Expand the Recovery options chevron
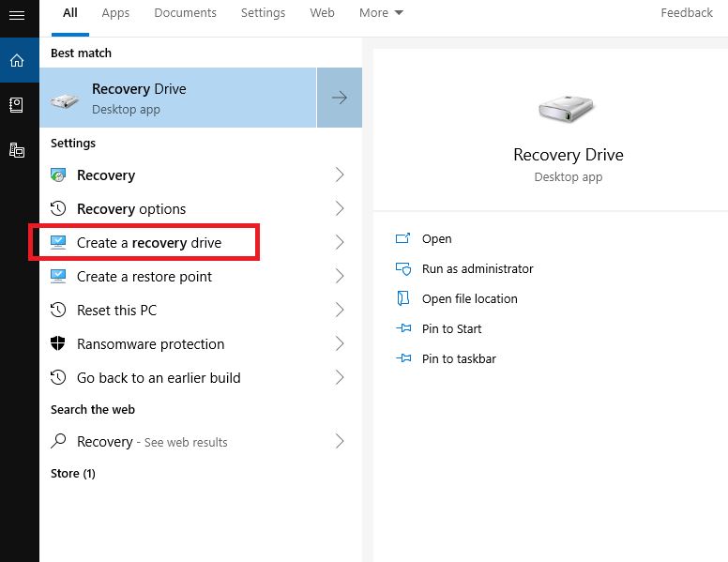The image size is (728, 562). [x=340, y=208]
